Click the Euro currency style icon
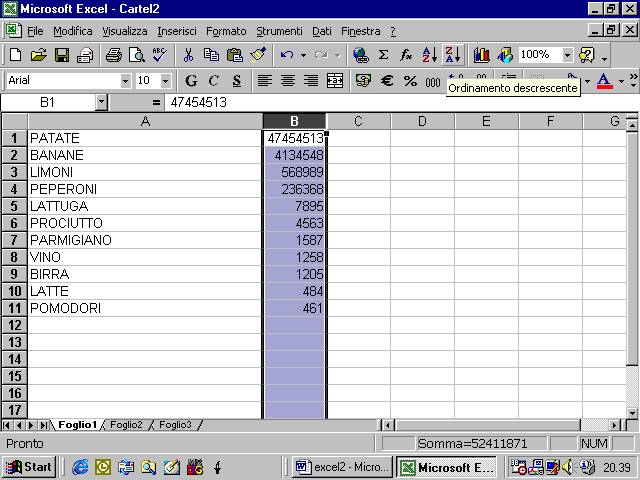Image resolution: width=640 pixels, height=480 pixels. point(386,81)
